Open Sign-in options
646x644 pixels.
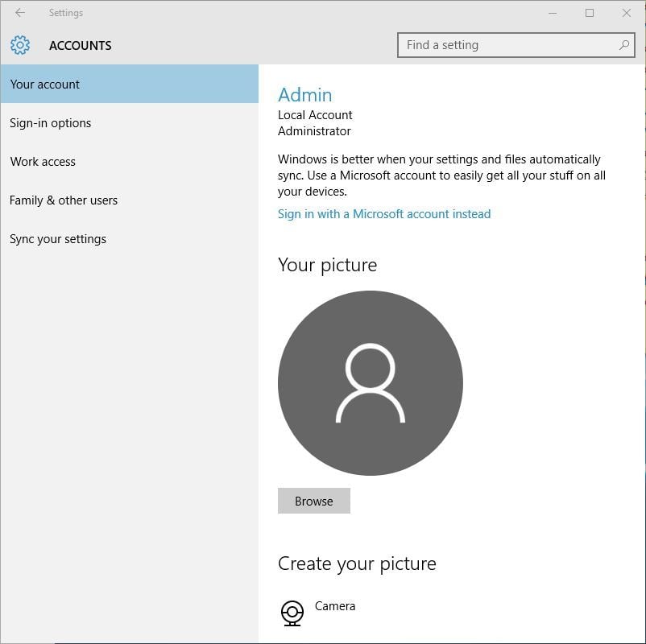pos(130,122)
